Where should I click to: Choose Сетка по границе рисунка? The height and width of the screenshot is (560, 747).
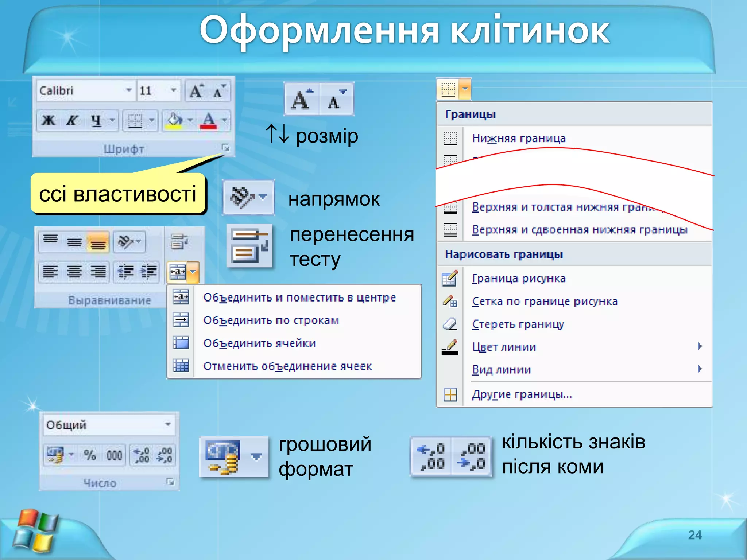pyautogui.click(x=574, y=301)
